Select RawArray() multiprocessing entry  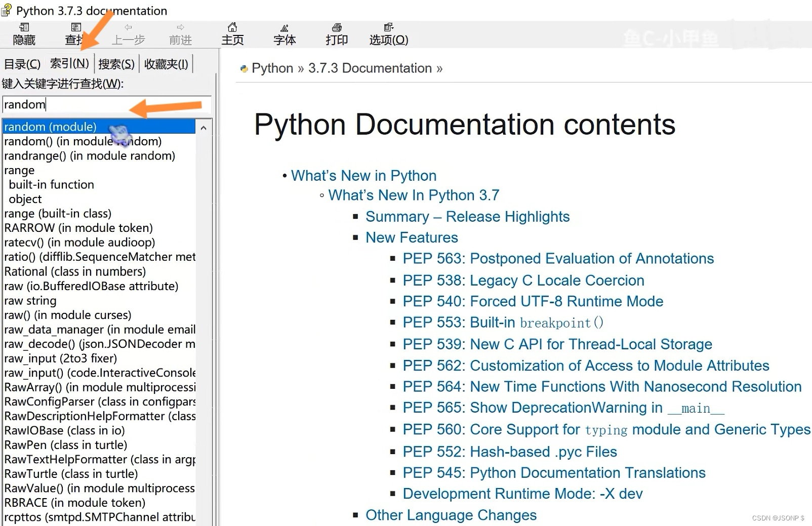100,387
